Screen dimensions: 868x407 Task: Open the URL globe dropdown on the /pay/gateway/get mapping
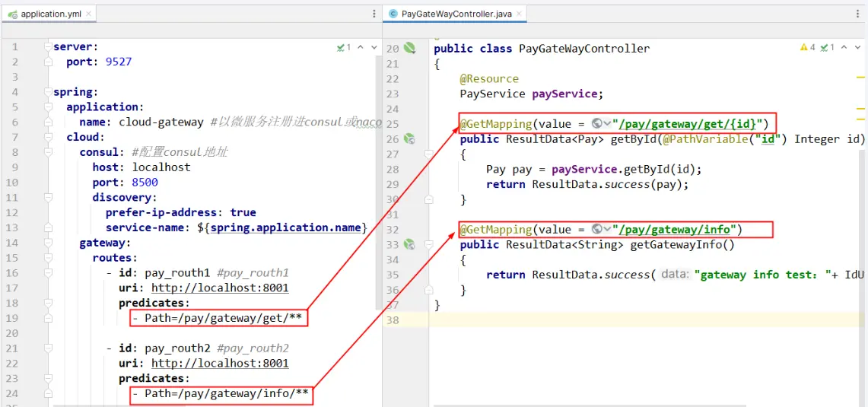click(602, 123)
